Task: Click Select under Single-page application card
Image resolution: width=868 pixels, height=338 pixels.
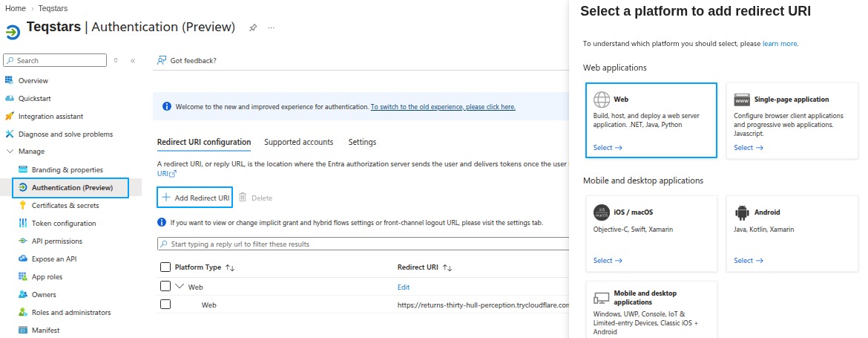Action: tap(749, 147)
